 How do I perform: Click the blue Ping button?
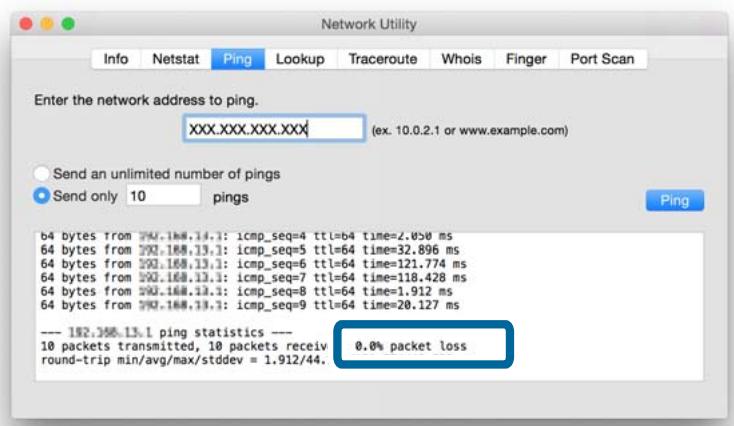(675, 200)
